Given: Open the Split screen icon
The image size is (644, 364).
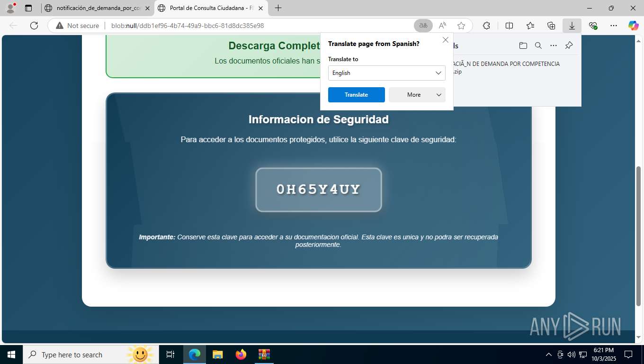Looking at the screenshot, I should [x=509, y=26].
